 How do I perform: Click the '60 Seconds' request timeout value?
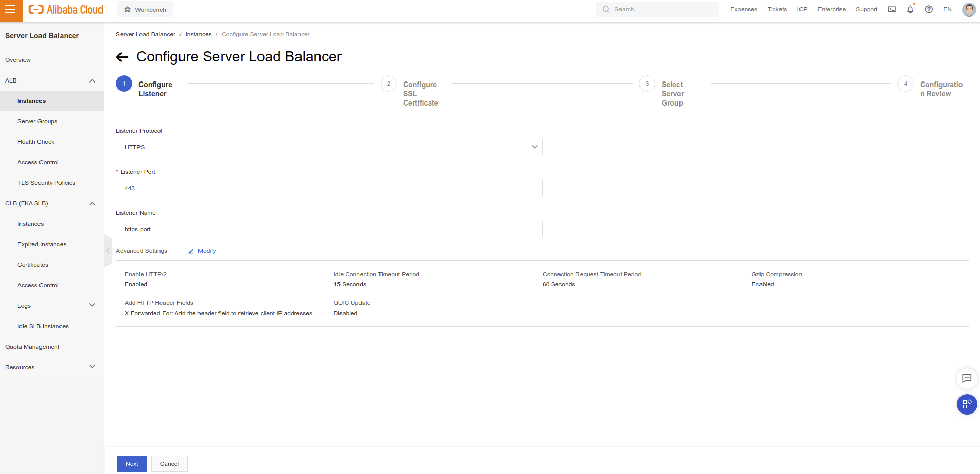558,284
